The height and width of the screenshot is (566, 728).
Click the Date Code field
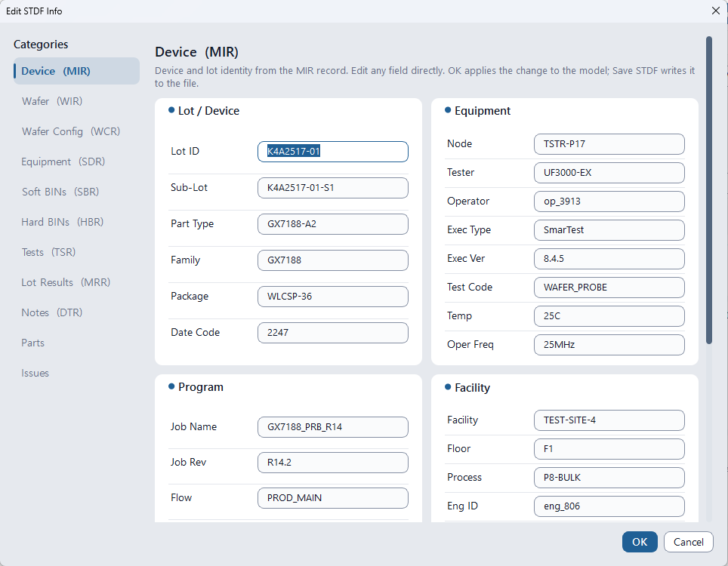[x=333, y=333]
